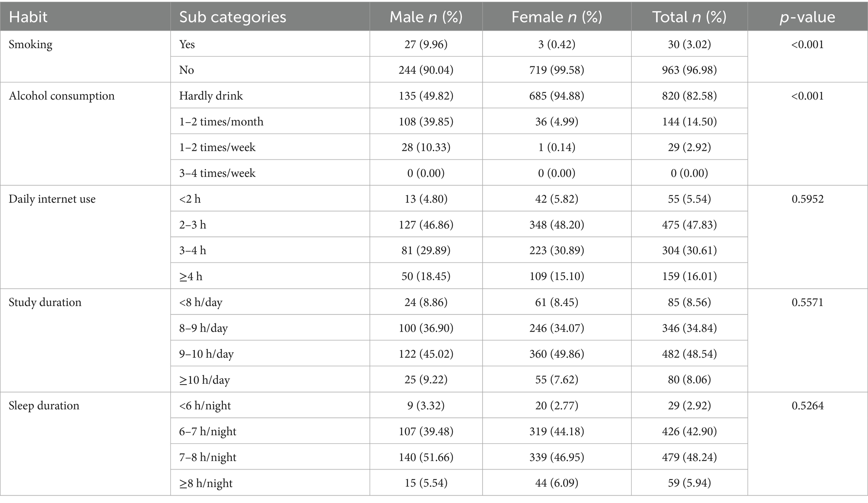Select the "Total n (%)" column header
Image resolution: width=868 pixels, height=503 pixels.
689,17
